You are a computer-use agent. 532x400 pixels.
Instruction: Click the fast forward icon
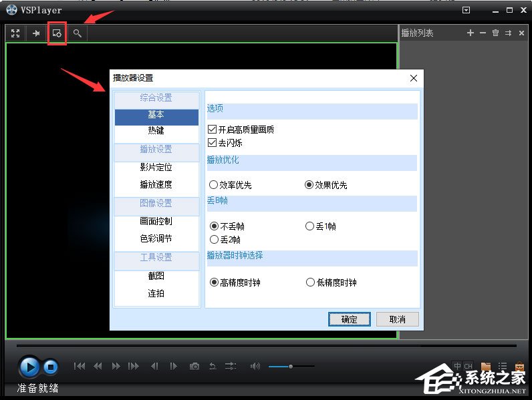pyautogui.click(x=116, y=366)
